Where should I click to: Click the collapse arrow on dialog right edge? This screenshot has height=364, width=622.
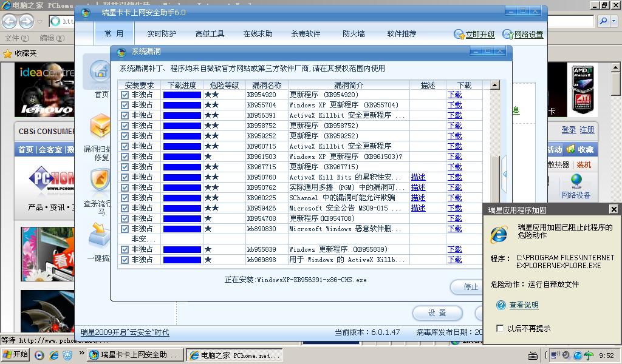[x=505, y=174]
